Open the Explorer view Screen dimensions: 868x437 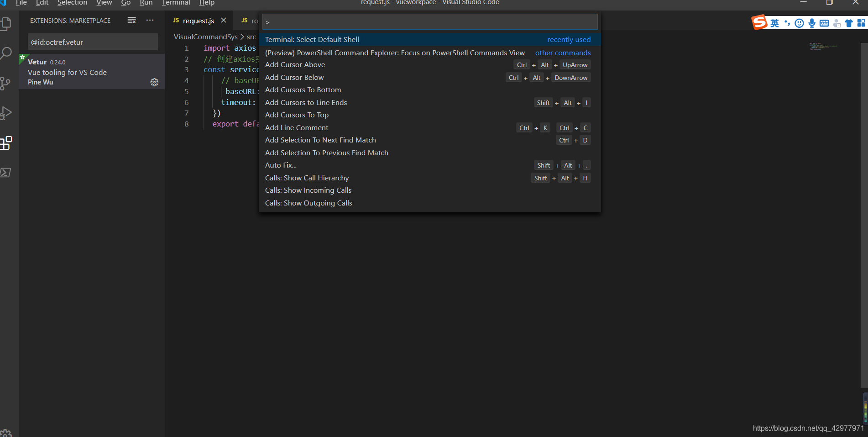pos(7,24)
